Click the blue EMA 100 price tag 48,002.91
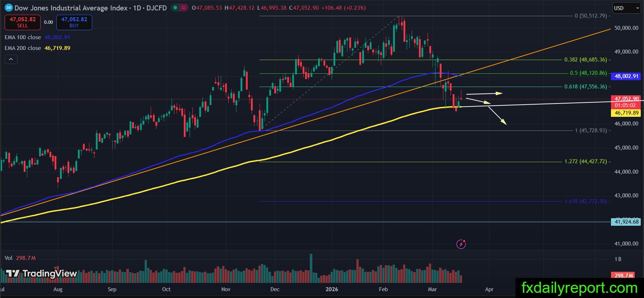 pos(626,76)
